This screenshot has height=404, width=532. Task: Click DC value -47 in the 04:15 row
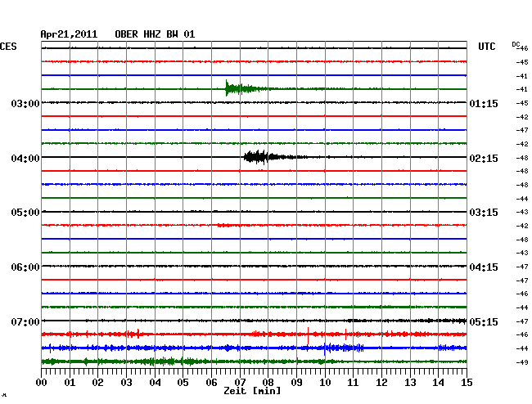pyautogui.click(x=522, y=267)
